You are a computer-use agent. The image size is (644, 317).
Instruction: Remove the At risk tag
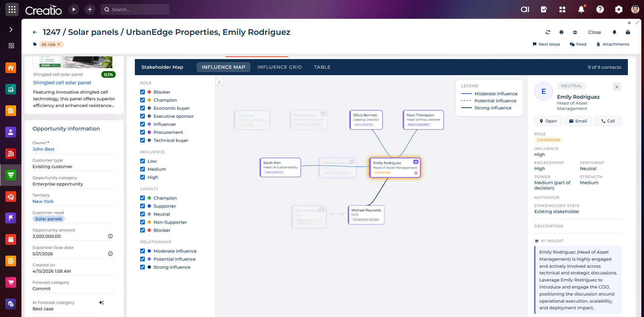click(59, 44)
